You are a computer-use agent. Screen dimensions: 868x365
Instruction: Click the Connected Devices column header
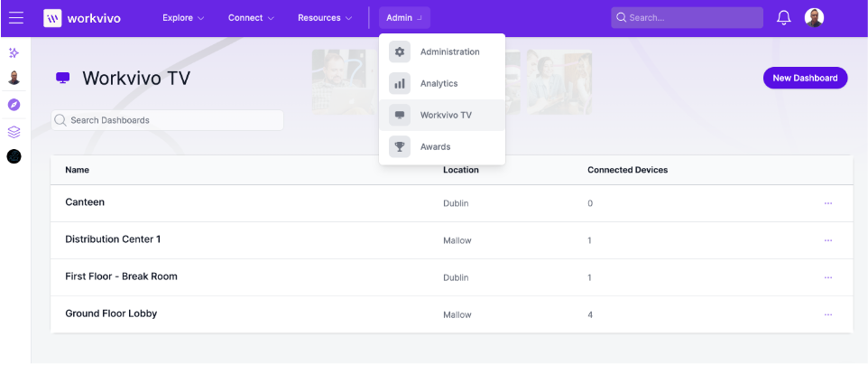628,170
